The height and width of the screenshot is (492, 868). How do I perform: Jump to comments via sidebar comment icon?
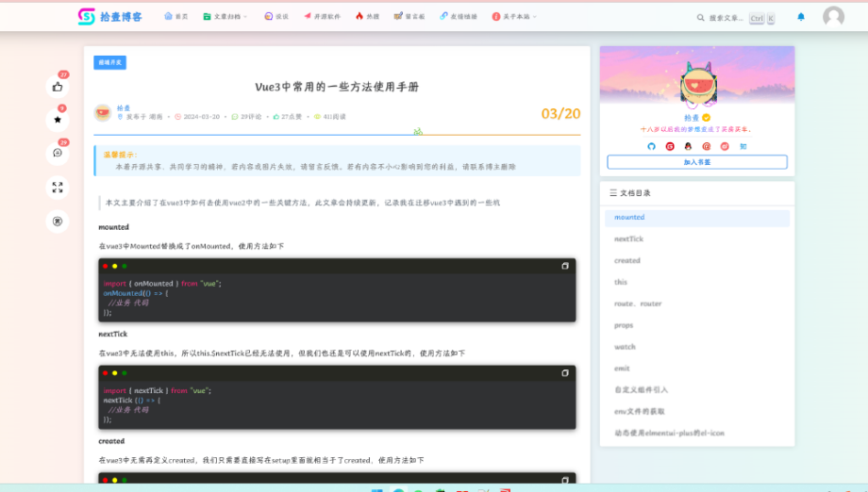58,153
